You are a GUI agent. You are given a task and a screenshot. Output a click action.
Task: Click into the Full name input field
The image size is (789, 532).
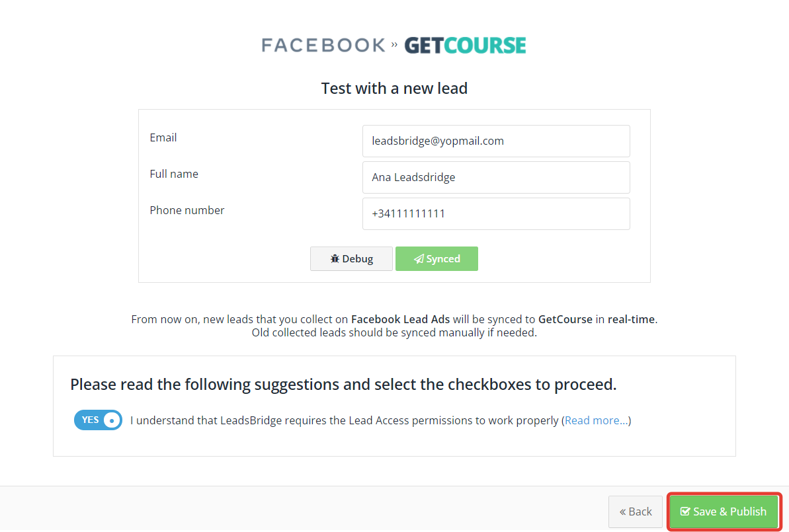point(496,178)
